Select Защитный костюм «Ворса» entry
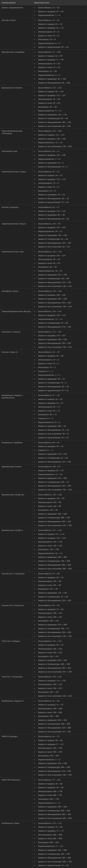 click(14, 224)
